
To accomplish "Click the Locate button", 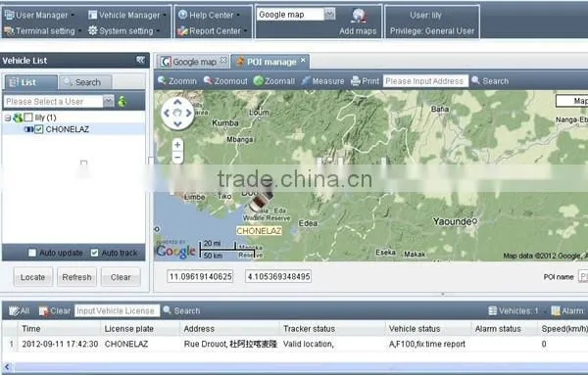I will tap(33, 277).
